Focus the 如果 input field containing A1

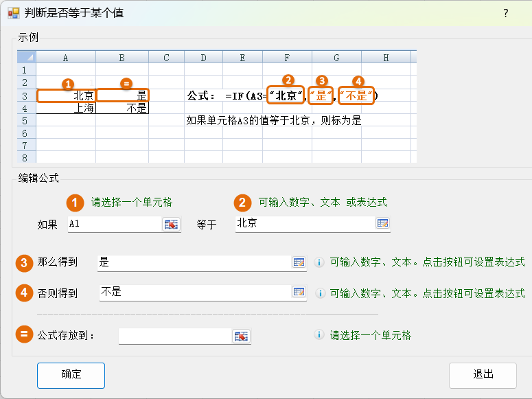point(114,225)
